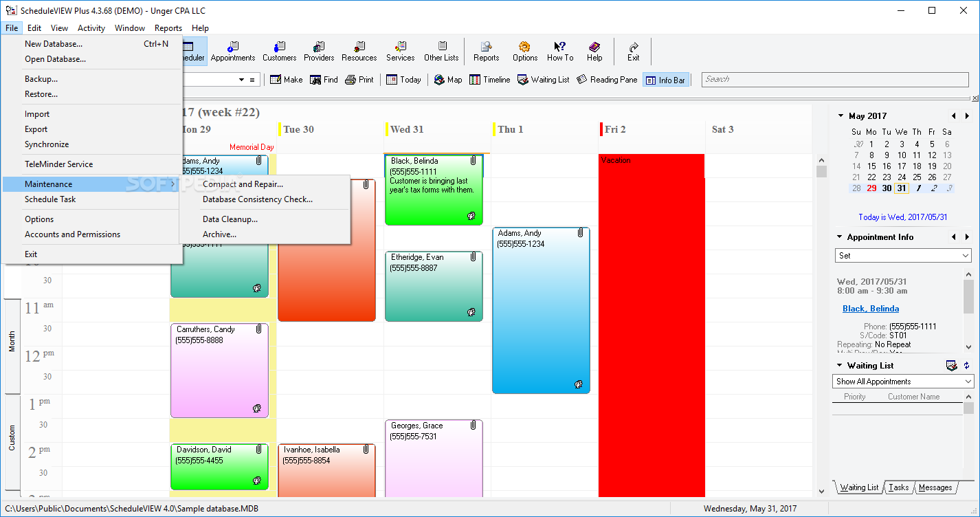The height and width of the screenshot is (517, 980).
Task: Open the Show All Appointments dropdown
Action: pos(904,382)
